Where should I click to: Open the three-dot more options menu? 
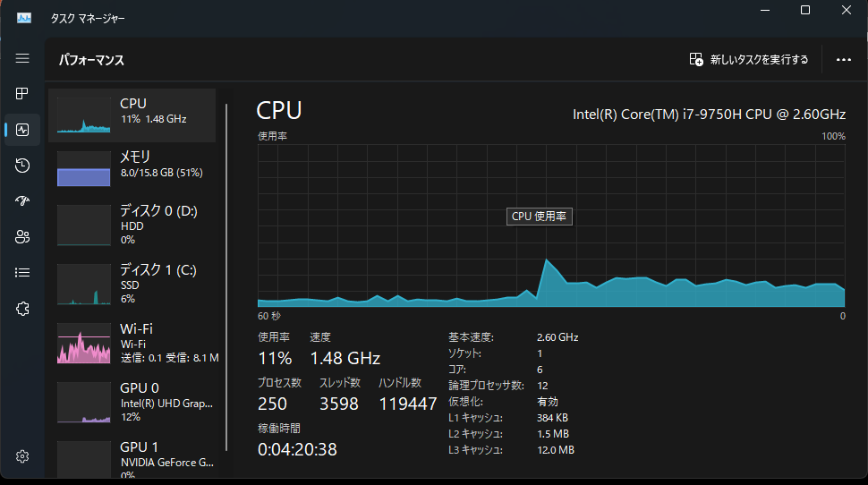pyautogui.click(x=844, y=59)
